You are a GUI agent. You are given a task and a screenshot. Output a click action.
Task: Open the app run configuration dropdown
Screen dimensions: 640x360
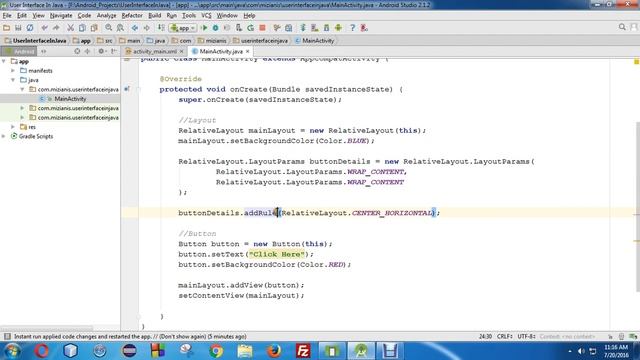183,28
